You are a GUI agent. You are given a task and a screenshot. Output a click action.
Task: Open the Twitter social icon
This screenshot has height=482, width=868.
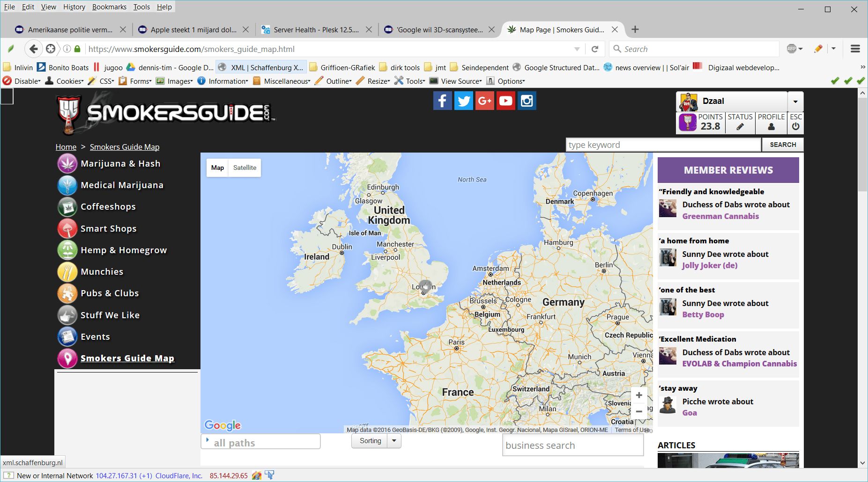coord(464,101)
